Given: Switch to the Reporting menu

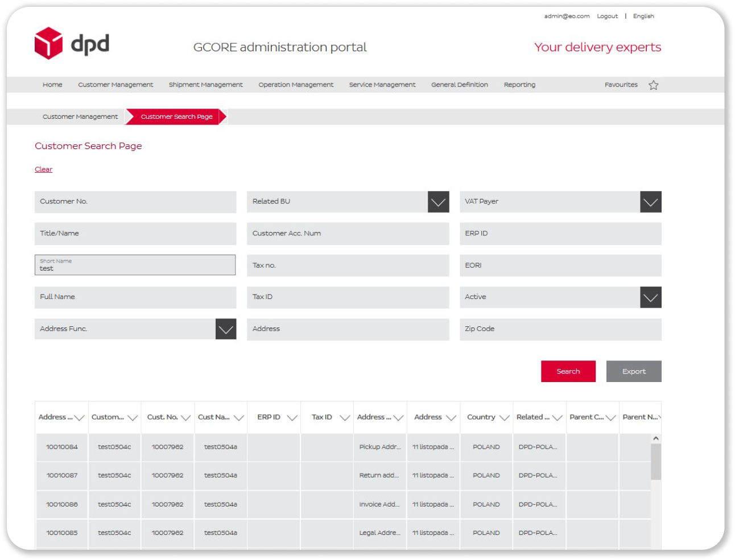Looking at the screenshot, I should [x=519, y=84].
